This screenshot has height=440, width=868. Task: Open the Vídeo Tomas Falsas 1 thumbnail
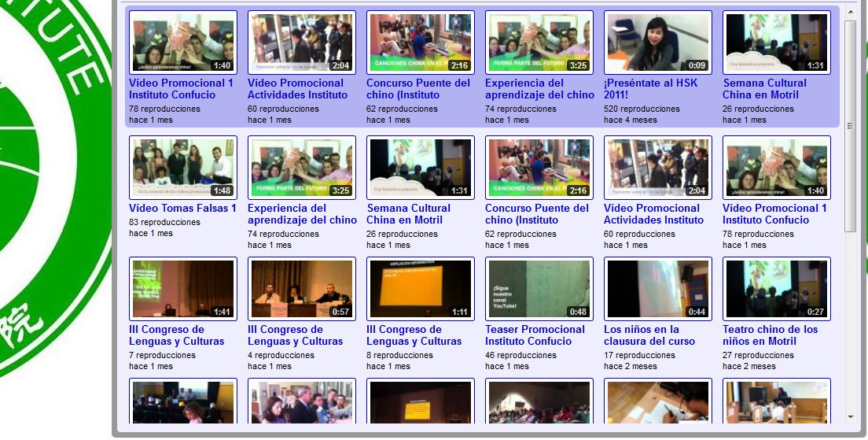(183, 168)
